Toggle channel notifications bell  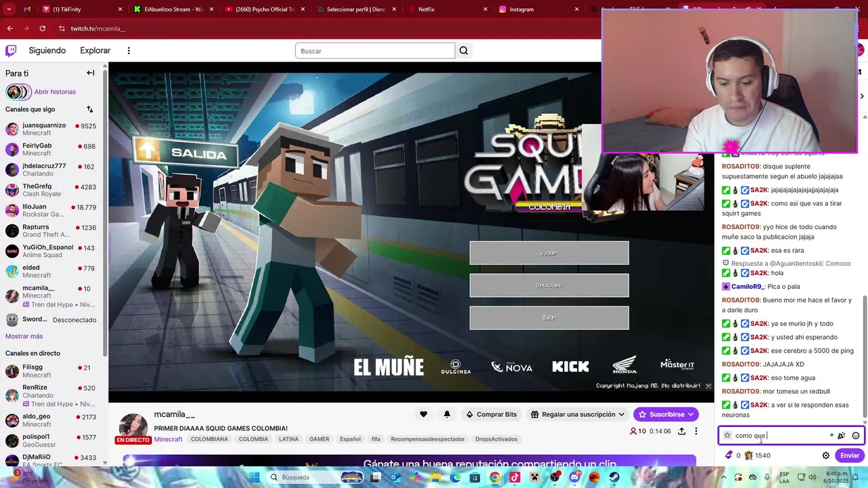click(x=447, y=414)
